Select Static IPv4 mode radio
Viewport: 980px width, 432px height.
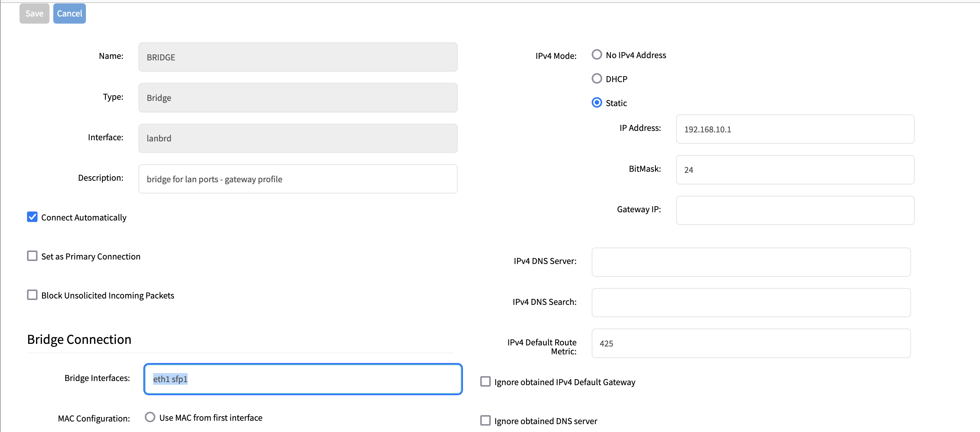point(597,103)
